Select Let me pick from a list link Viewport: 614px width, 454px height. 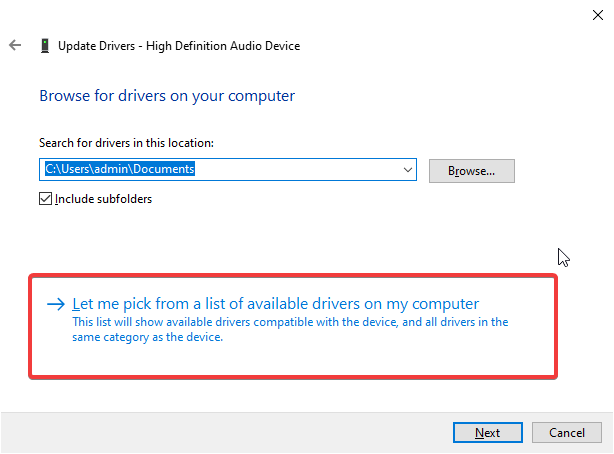276,303
